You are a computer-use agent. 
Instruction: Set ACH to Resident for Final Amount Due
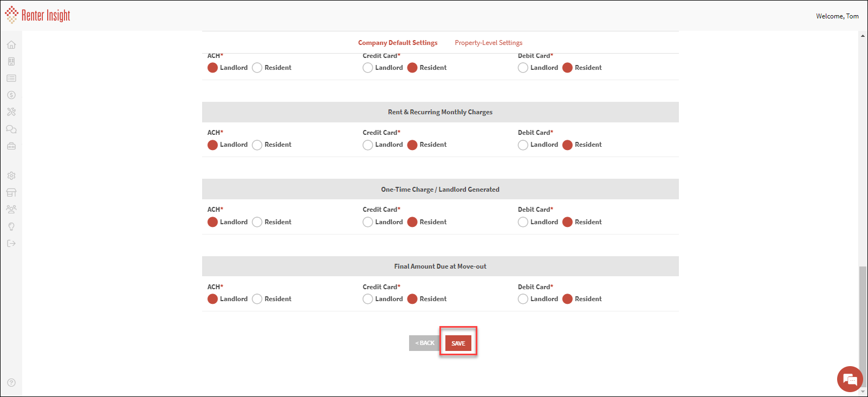click(257, 299)
